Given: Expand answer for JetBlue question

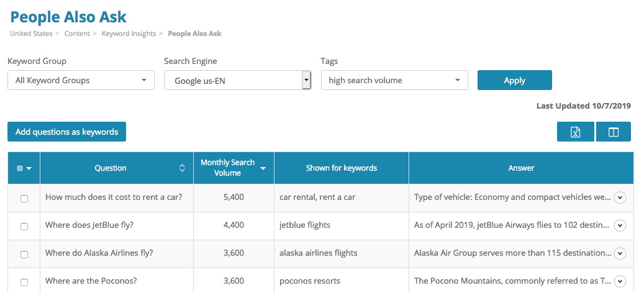Looking at the screenshot, I should (619, 225).
